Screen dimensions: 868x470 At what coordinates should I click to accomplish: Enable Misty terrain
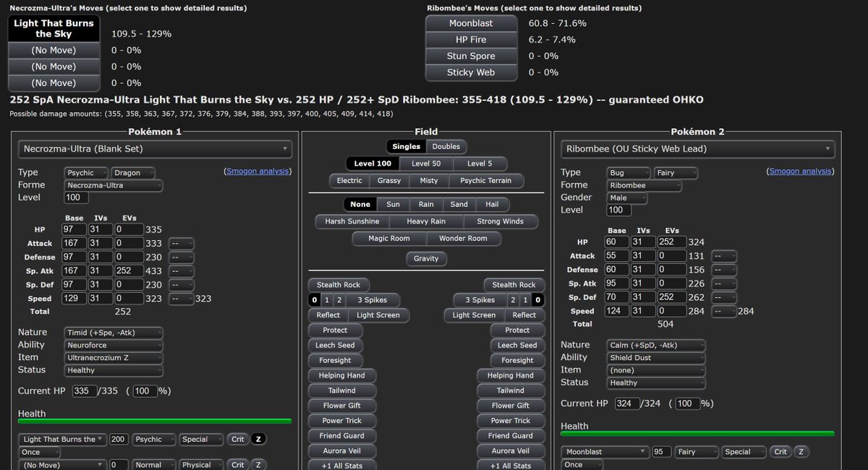(x=429, y=181)
